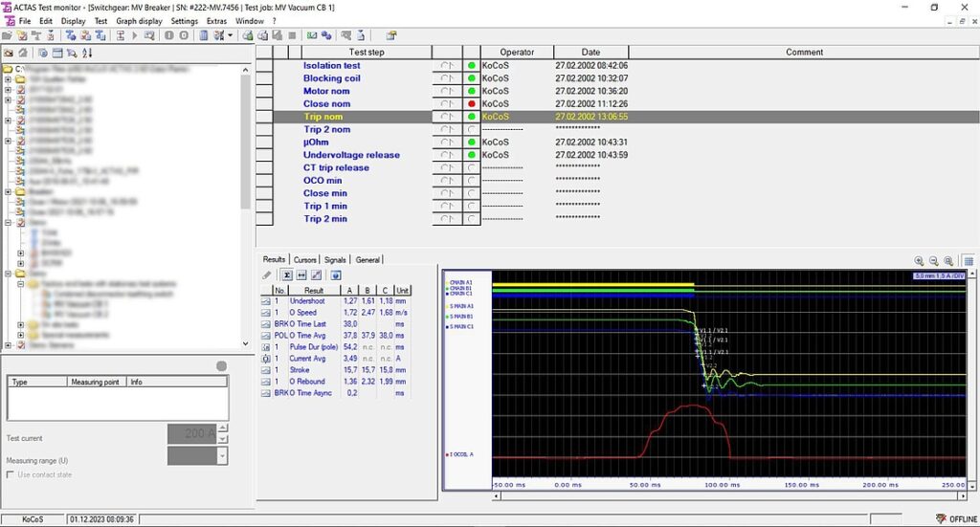Click the blue globe icon in Results toolbar

[x=336, y=274]
